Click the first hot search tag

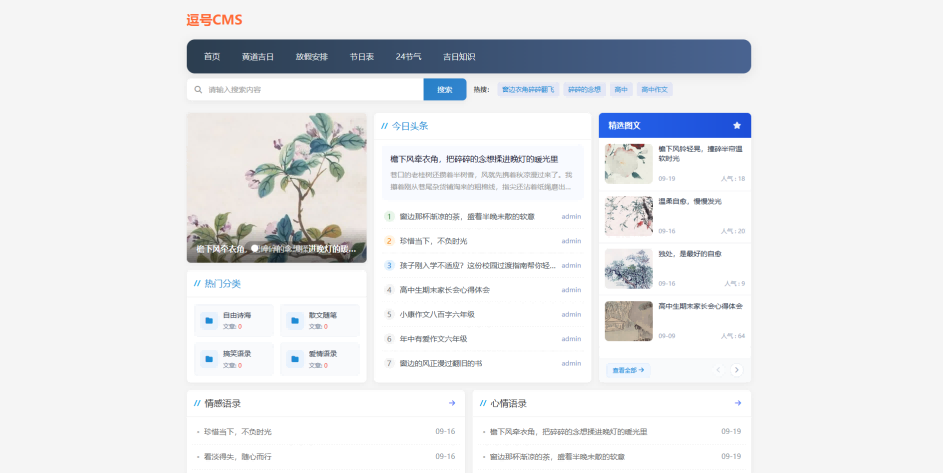528,90
